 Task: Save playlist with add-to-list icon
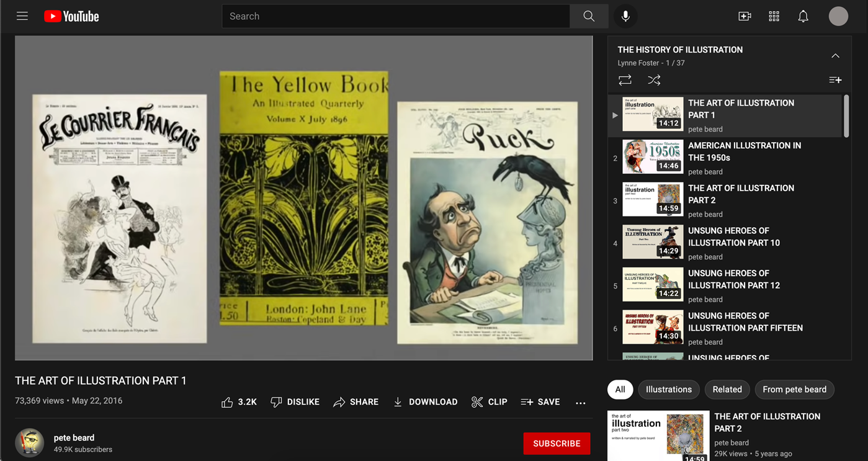(x=835, y=80)
